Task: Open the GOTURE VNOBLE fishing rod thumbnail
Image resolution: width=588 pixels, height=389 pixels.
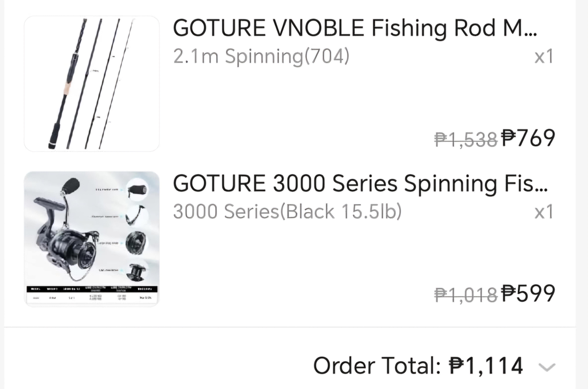Action: point(92,84)
